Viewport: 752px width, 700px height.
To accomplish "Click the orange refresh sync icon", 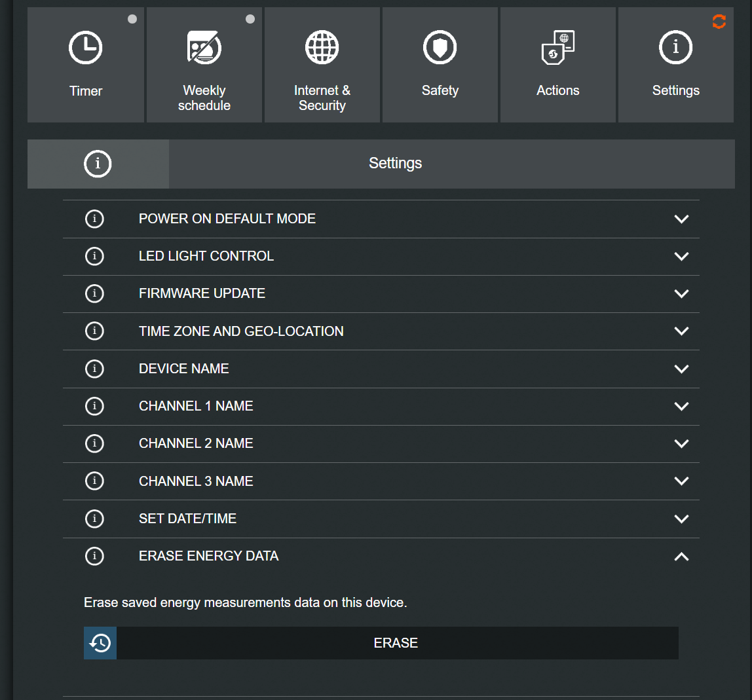I will tap(719, 22).
